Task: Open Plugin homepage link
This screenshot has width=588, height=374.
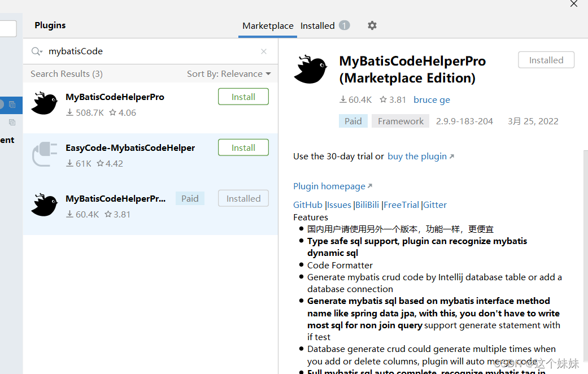Action: [x=333, y=186]
